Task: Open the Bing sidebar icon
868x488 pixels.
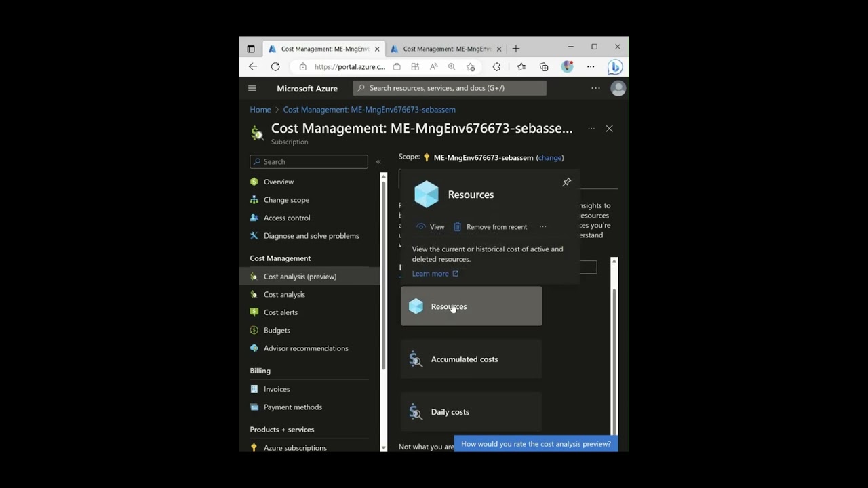Action: pos(615,66)
